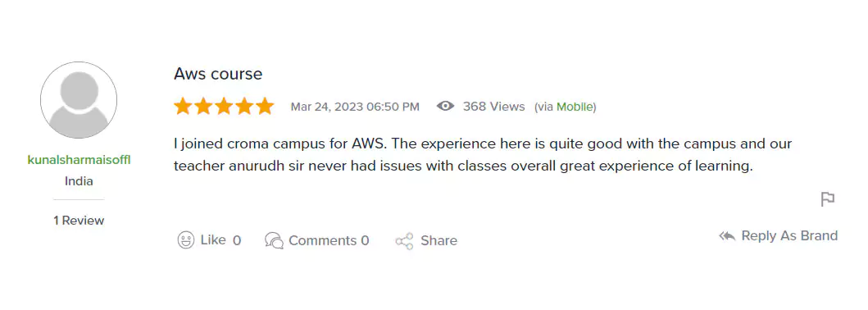Click the third orange rating star
The image size is (868, 310).
click(x=224, y=106)
